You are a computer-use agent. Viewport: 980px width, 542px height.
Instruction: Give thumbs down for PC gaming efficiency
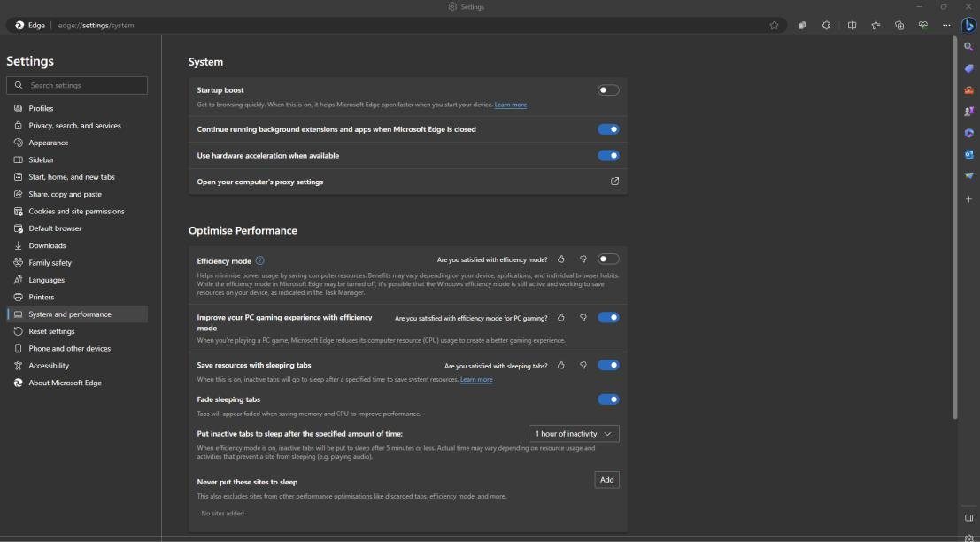pos(583,318)
